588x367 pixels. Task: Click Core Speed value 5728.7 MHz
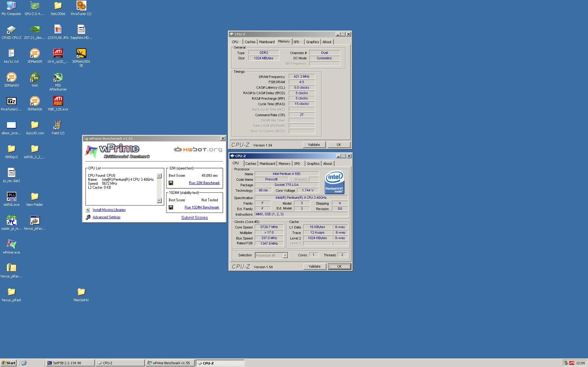(x=269, y=227)
